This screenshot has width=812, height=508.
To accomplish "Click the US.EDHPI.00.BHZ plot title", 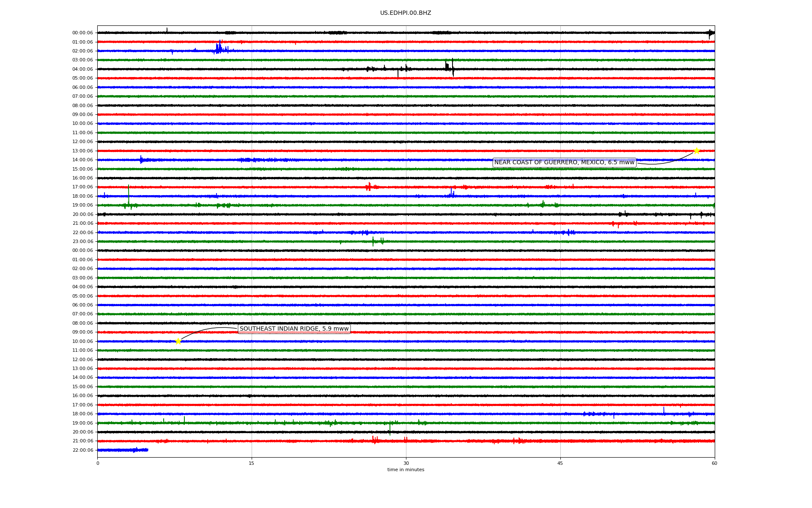I will pyautogui.click(x=405, y=13).
